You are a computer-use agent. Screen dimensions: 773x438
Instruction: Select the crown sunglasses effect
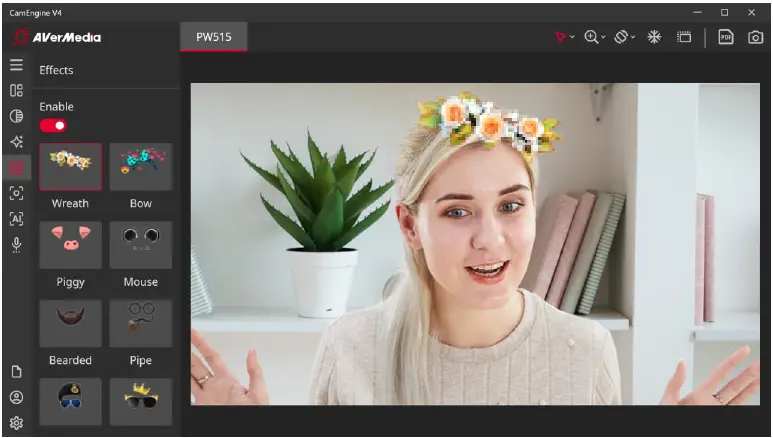coord(141,402)
